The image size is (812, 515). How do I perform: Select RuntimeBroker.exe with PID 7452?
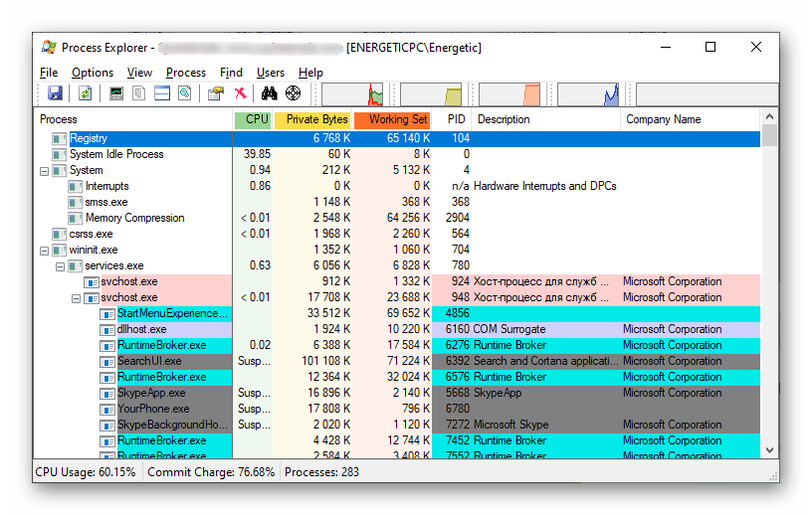(x=397, y=441)
